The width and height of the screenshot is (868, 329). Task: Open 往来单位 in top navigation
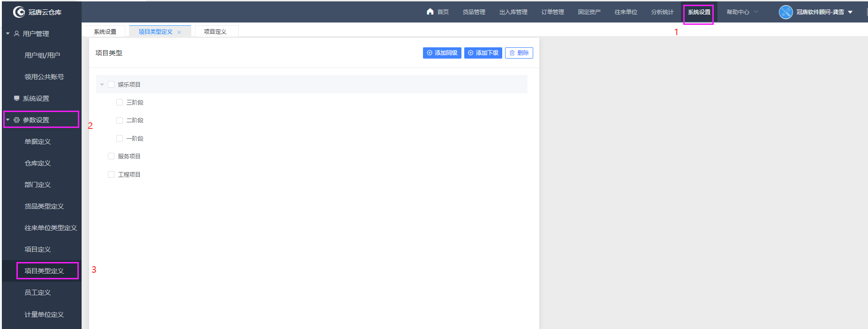pos(626,12)
